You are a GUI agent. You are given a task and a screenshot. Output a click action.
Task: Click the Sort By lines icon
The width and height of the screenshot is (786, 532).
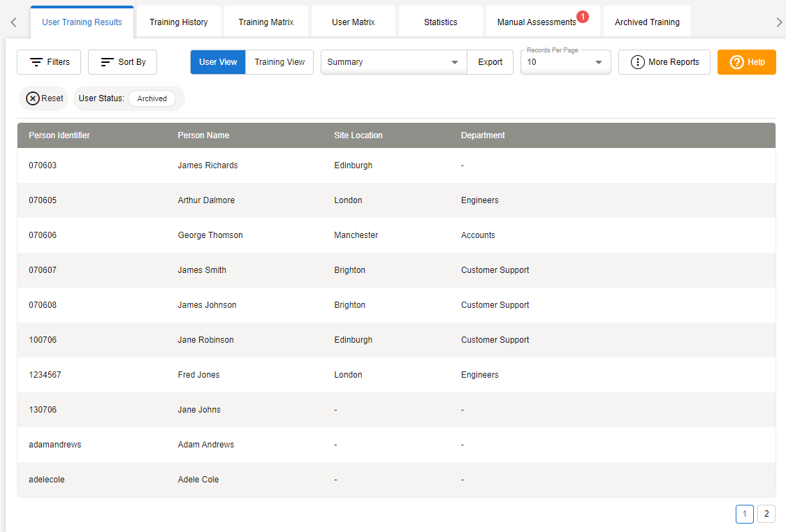tap(107, 62)
